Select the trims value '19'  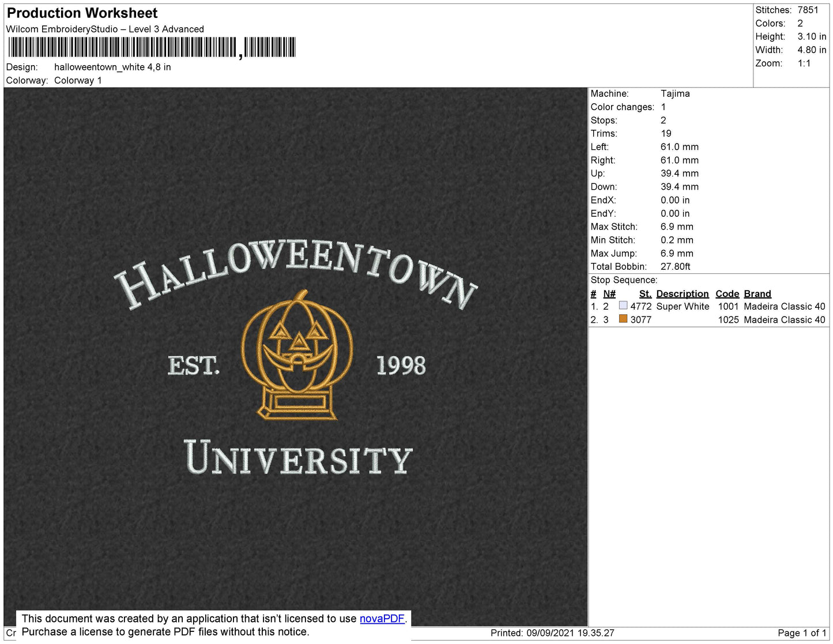pos(666,133)
